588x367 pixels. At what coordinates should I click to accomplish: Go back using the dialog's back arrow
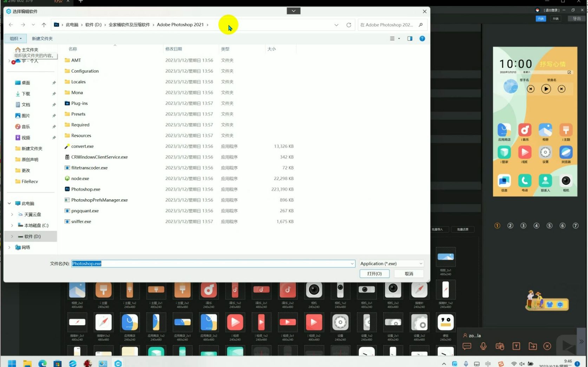(x=11, y=25)
